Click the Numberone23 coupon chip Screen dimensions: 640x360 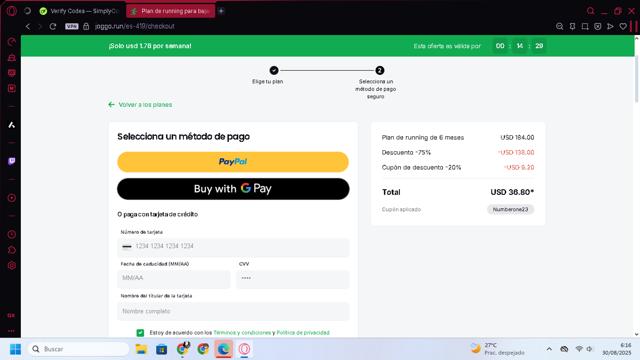[510, 209]
